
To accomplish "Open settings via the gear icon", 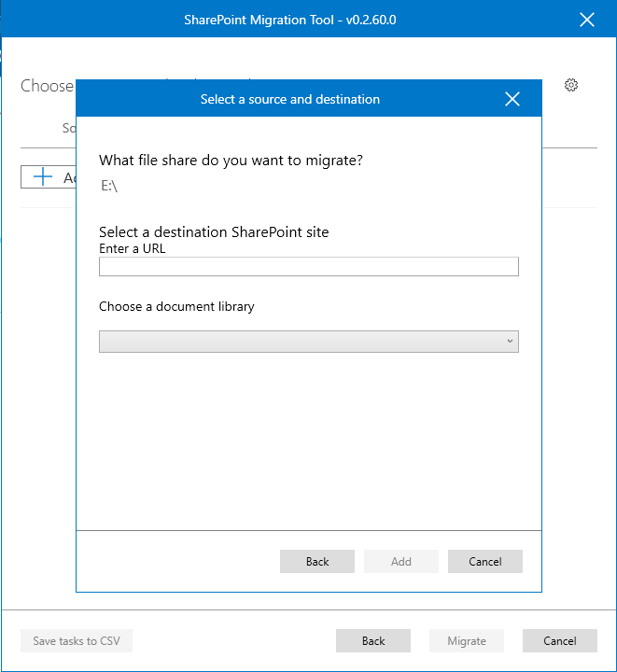I will pyautogui.click(x=570, y=85).
